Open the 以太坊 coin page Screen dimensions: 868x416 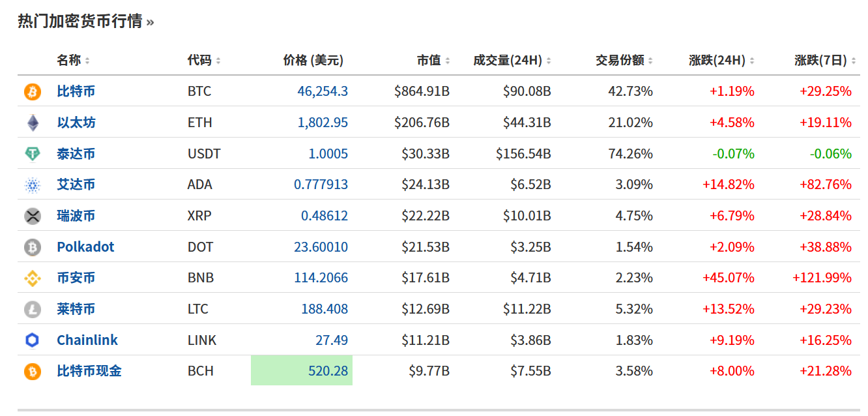click(x=76, y=123)
